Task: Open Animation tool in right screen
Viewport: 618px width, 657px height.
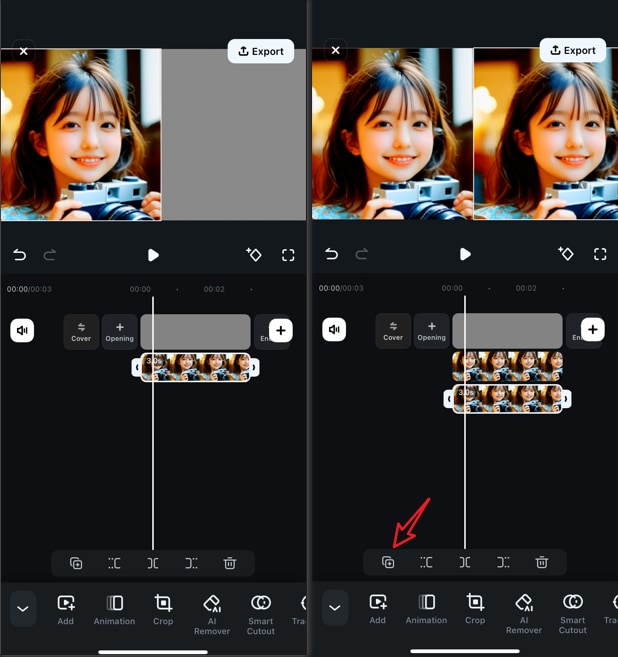Action: [426, 609]
